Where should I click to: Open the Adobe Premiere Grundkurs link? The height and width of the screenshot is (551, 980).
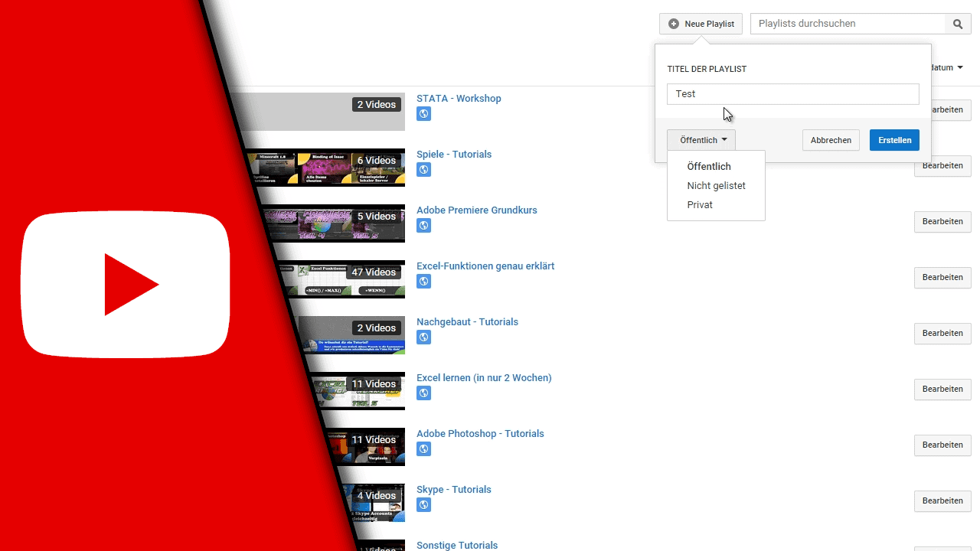[477, 210]
